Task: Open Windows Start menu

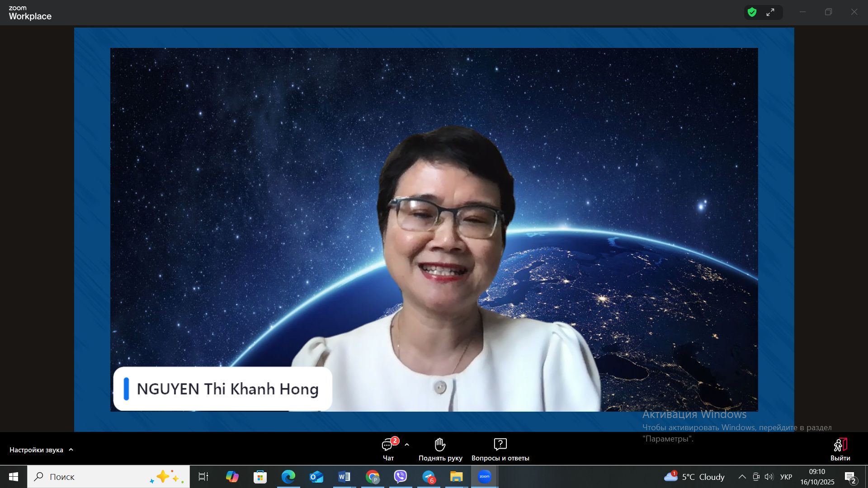Action: 14,477
